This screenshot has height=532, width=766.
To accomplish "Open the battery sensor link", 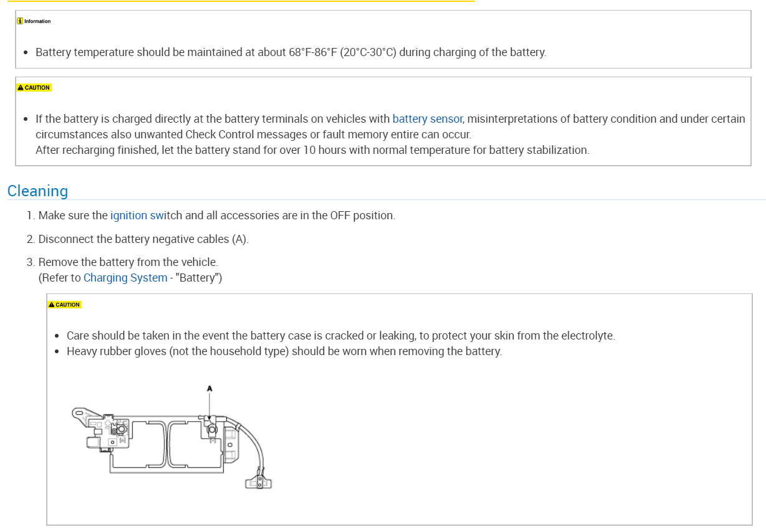I will (x=427, y=118).
